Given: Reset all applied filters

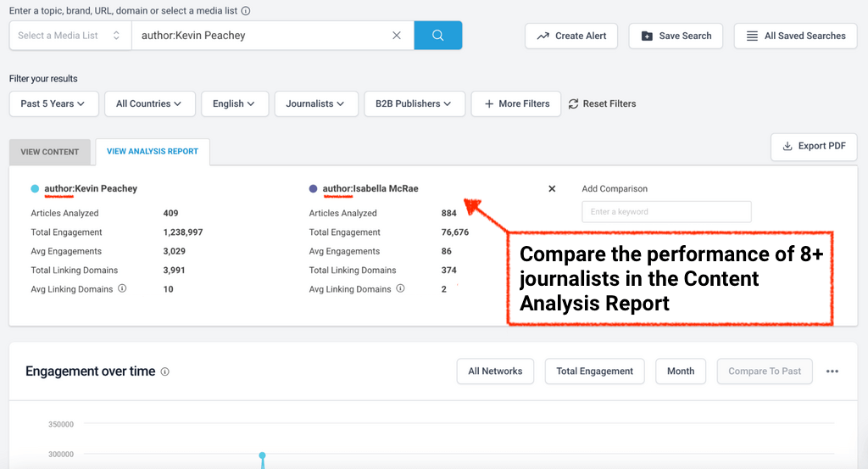Looking at the screenshot, I should (x=602, y=103).
